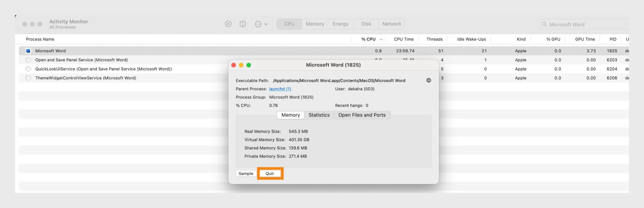Click the Activity Monitor window title
Screen dimensions: 644x208
(68, 21)
